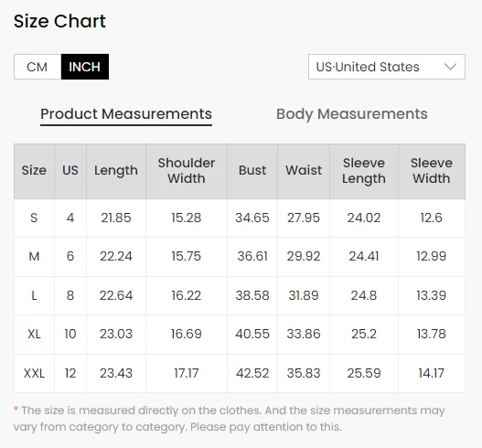This screenshot has height=448, width=482.
Task: Select the M size row label
Action: [34, 256]
